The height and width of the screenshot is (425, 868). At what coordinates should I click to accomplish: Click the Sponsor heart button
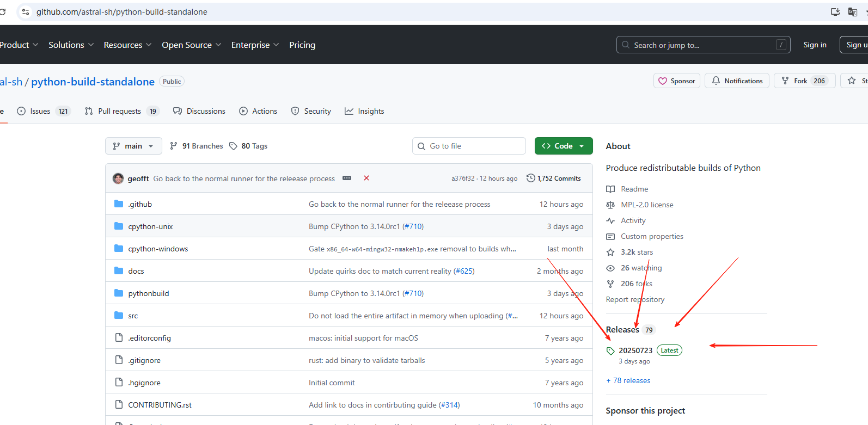(x=677, y=81)
